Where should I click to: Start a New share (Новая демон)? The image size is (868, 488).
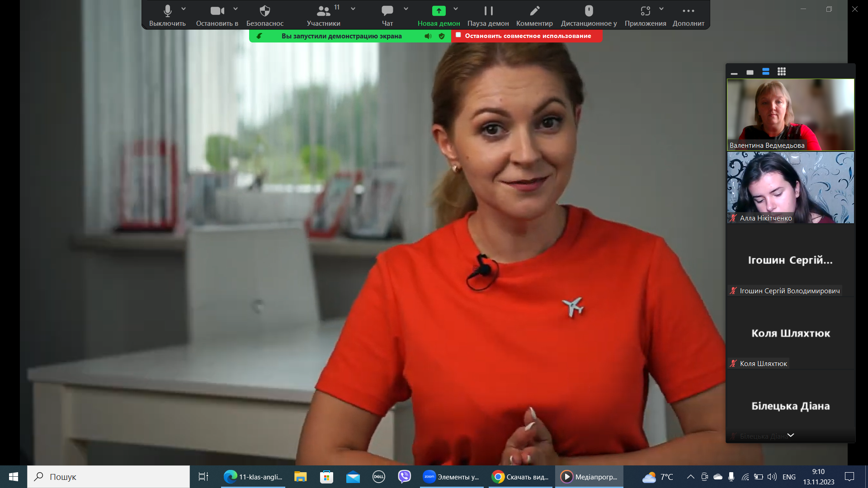439,11
